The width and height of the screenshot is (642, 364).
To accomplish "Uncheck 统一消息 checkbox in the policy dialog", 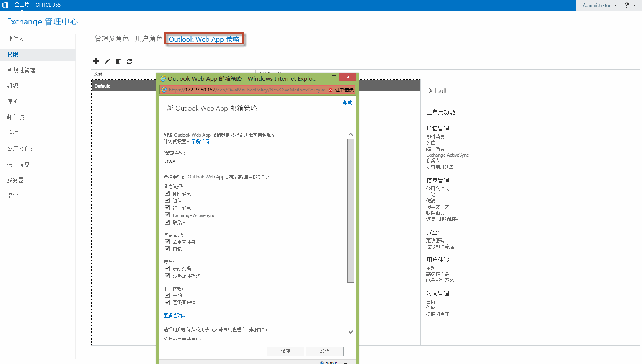I will pos(167,207).
